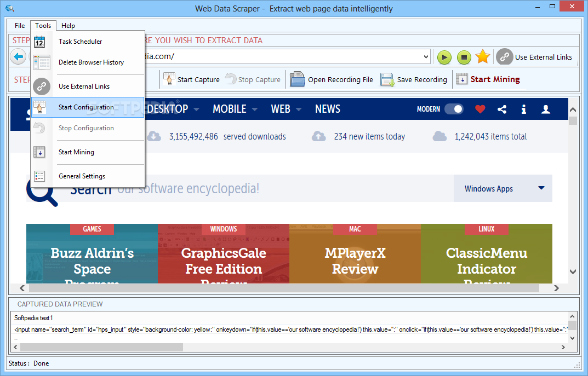Click the share icon on Softpedia header

(x=502, y=109)
